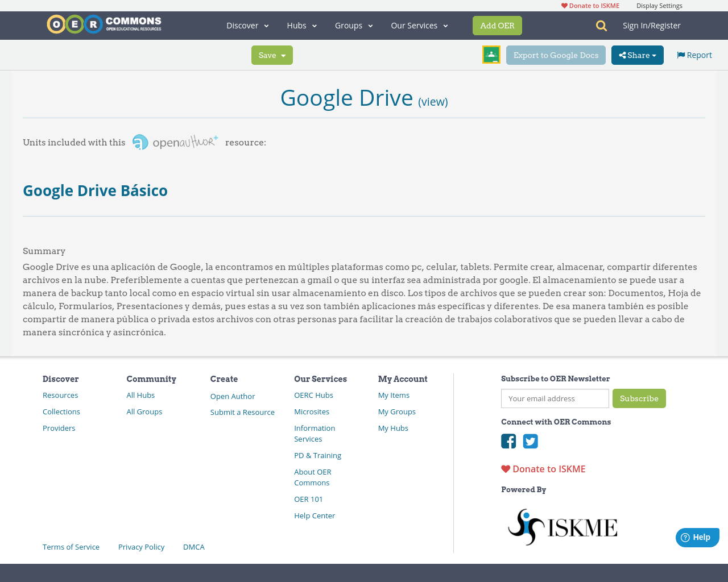Click Export to Google Docs
Screen dimensions: 728x582
(556, 55)
